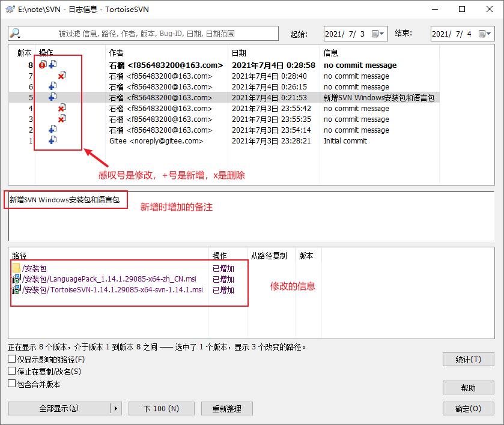The width and height of the screenshot is (504, 425).
Task: Click the date 2021年7月4日 0:26:15
Action: tap(269, 87)
